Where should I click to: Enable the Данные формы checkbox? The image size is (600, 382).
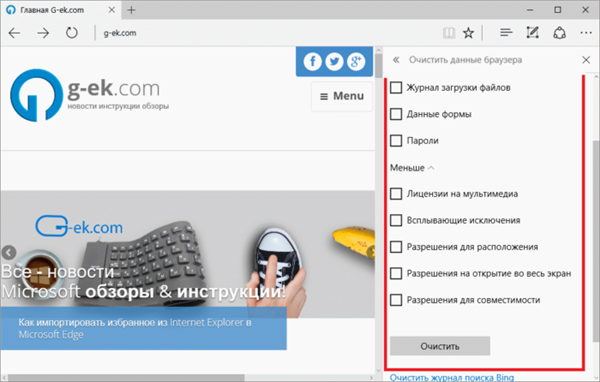coord(396,114)
